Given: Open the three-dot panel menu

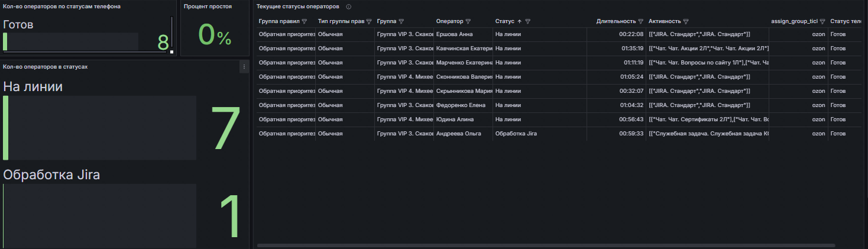Looking at the screenshot, I should [244, 67].
